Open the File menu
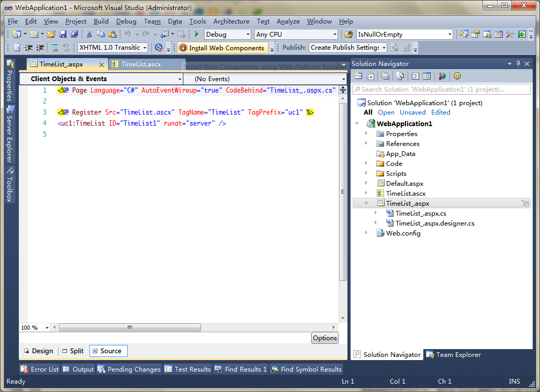540x392 pixels. [x=13, y=21]
